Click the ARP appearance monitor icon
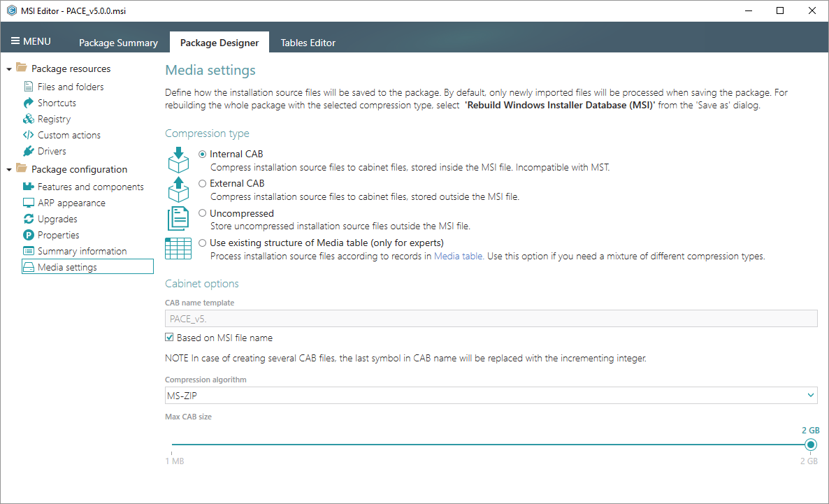The width and height of the screenshot is (829, 504). (x=29, y=203)
